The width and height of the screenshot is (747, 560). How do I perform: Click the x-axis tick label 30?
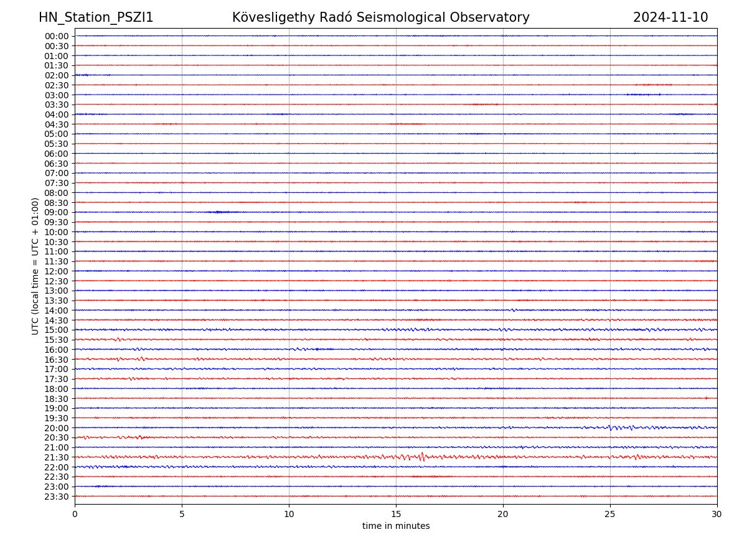pos(717,515)
